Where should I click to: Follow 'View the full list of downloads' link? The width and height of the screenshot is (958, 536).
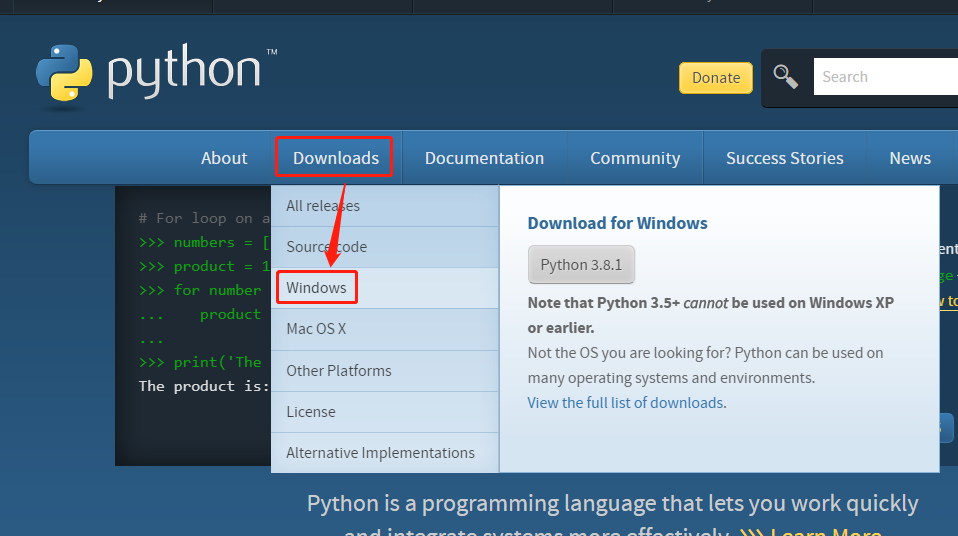[x=625, y=403]
